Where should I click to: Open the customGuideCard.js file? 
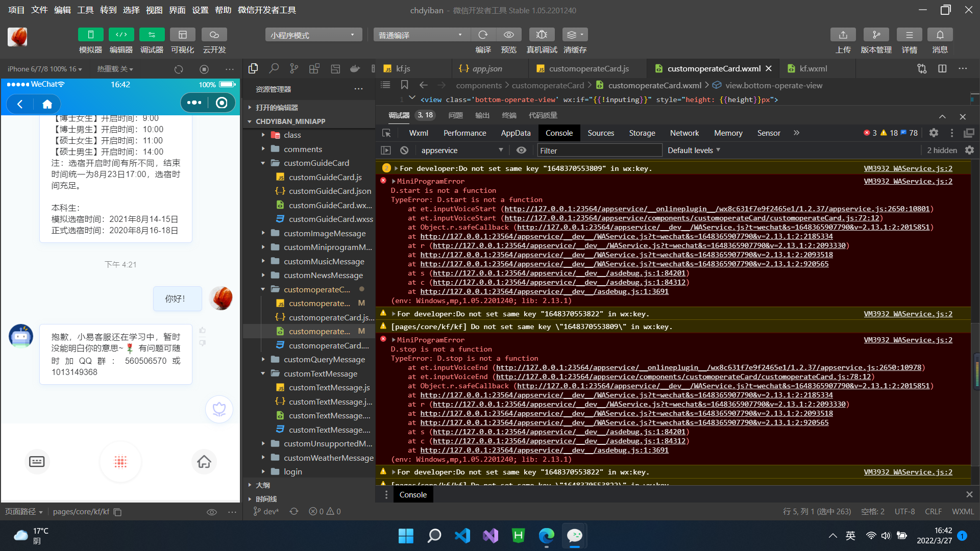(325, 177)
